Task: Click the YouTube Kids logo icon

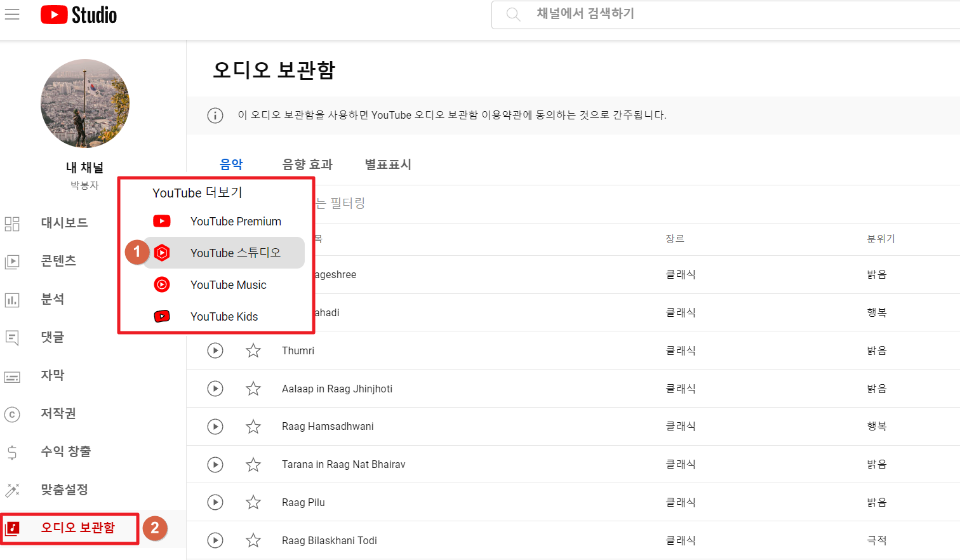Action: [x=162, y=316]
